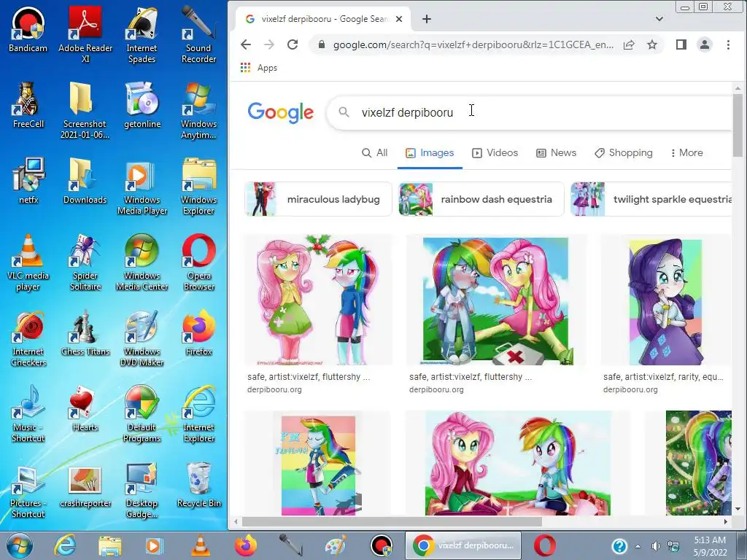Select the rainbow dash equestria chip
This screenshot has height=560, width=747.
(x=481, y=199)
